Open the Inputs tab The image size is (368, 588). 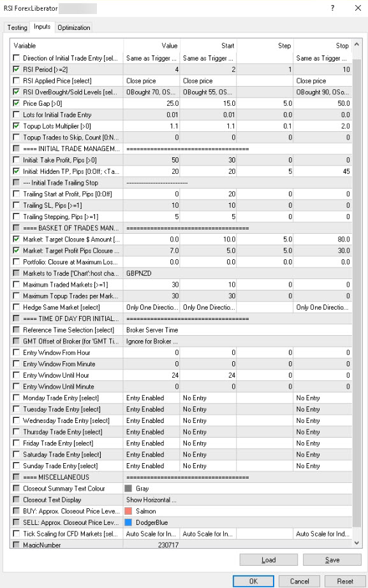click(x=42, y=27)
